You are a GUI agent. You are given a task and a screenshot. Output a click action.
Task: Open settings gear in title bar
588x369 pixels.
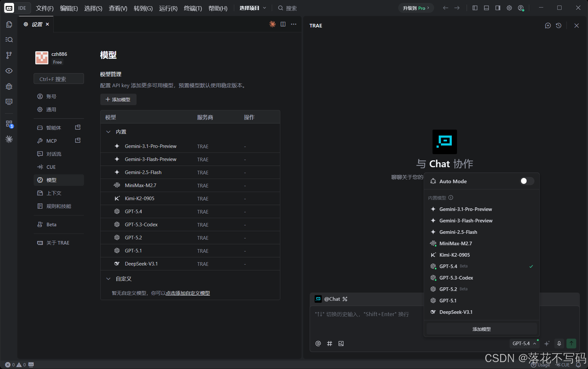(509, 8)
